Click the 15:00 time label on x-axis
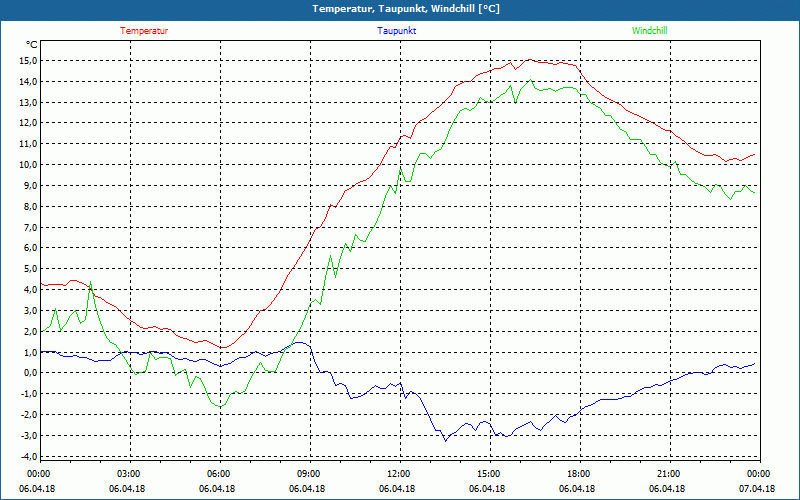Image resolution: width=800 pixels, height=500 pixels. point(490,474)
